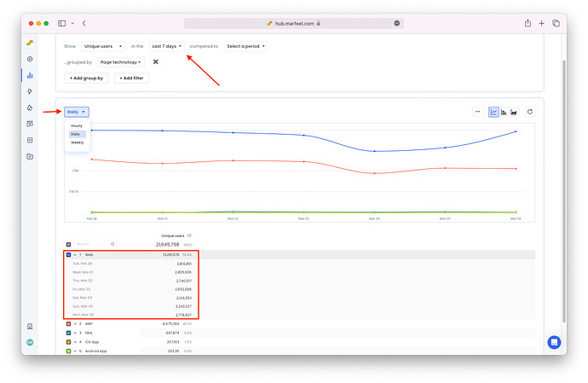Image resolution: width=588 pixels, height=383 pixels.
Task: Open the bar chart analytics sidebar icon
Action: [30, 75]
